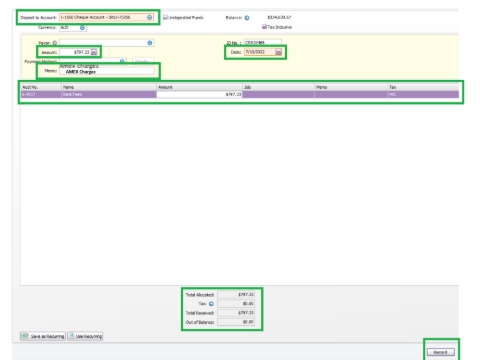
Task: Open the Payor dropdown arrow
Action: point(150,43)
